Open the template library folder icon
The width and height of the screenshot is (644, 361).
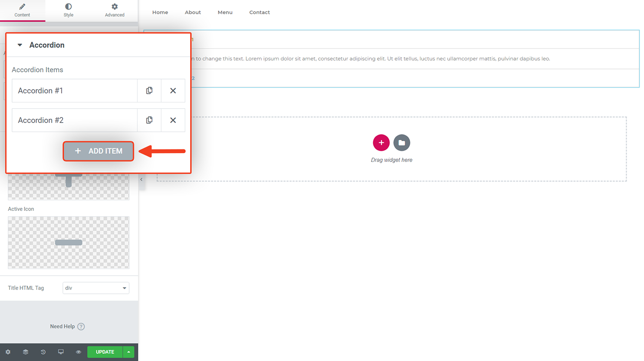point(401,142)
